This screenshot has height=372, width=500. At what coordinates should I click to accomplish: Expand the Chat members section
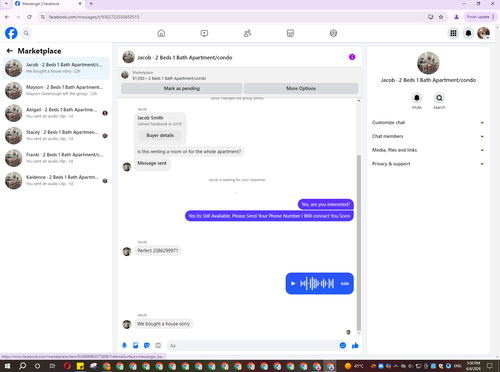(428, 136)
